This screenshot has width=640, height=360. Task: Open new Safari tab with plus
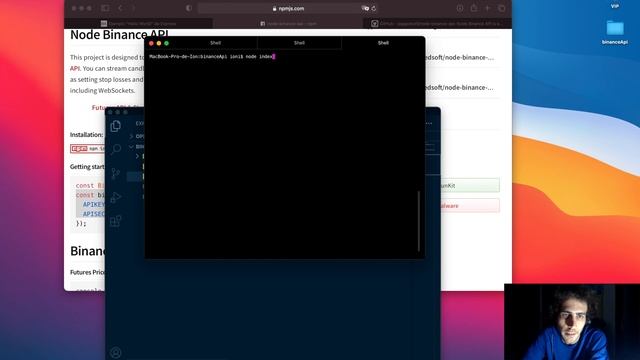487,8
